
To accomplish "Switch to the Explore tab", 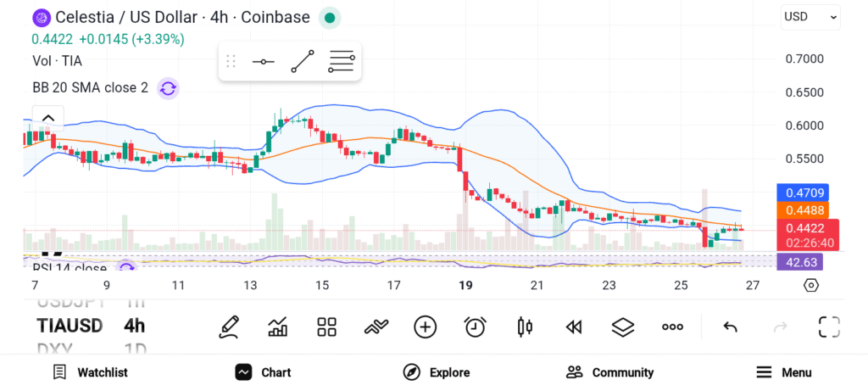I will (436, 372).
